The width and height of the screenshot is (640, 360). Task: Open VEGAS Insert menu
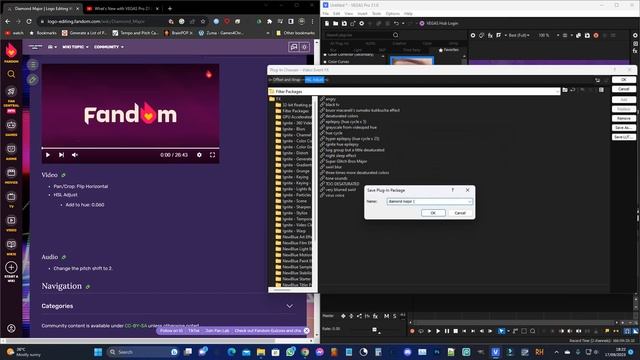click(362, 14)
